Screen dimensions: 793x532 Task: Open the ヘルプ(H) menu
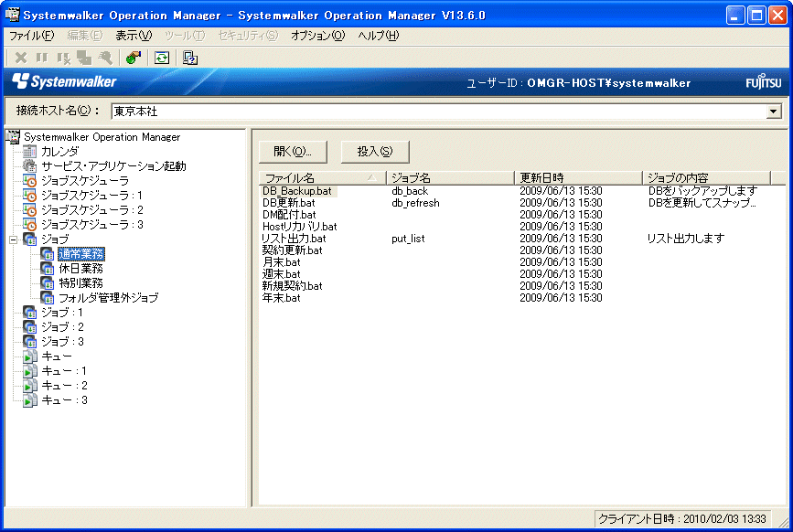(379, 36)
